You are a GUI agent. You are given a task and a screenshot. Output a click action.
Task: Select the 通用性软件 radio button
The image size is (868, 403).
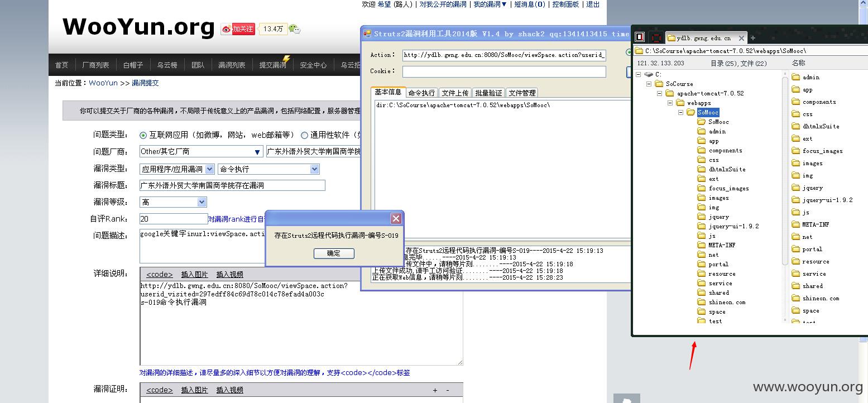[304, 135]
